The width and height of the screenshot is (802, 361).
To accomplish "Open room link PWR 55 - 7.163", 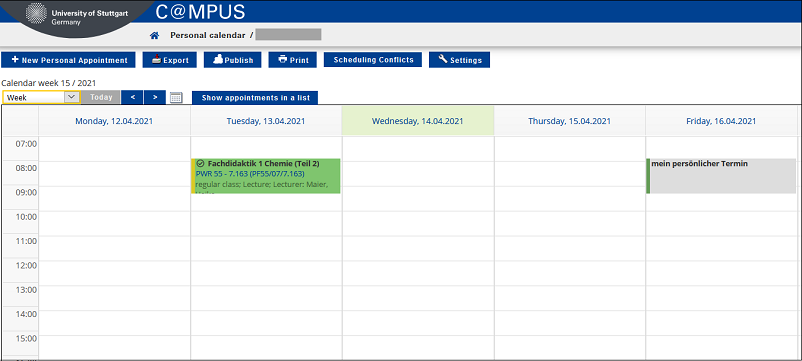I will tap(250, 174).
